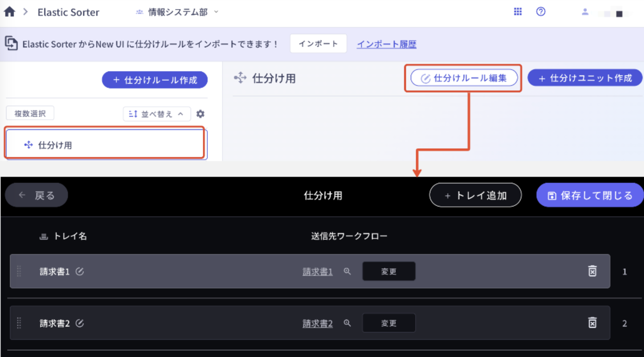Click 保存して閉じる button

point(590,195)
